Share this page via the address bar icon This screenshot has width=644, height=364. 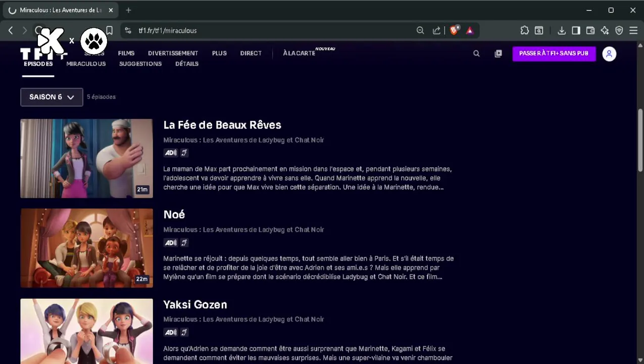(x=436, y=30)
